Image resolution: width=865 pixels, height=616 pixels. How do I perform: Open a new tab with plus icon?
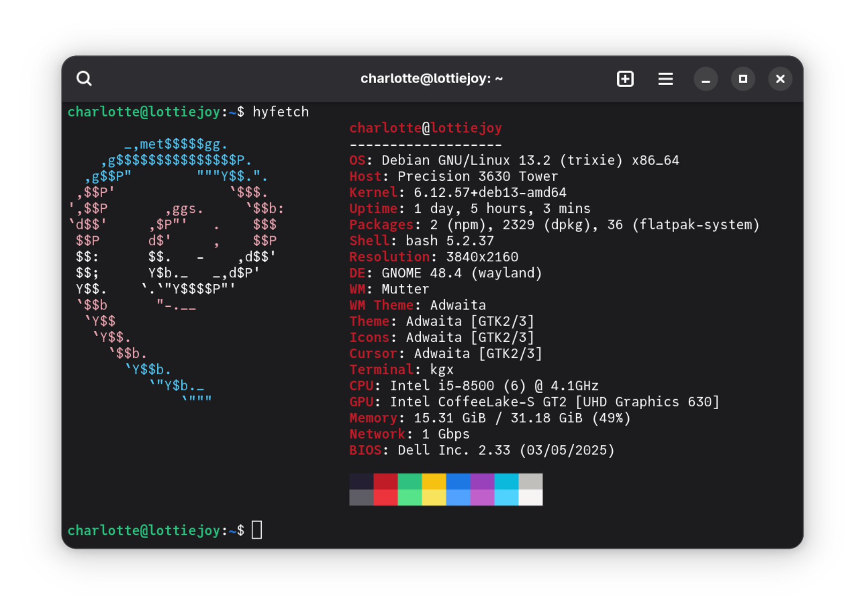(625, 79)
